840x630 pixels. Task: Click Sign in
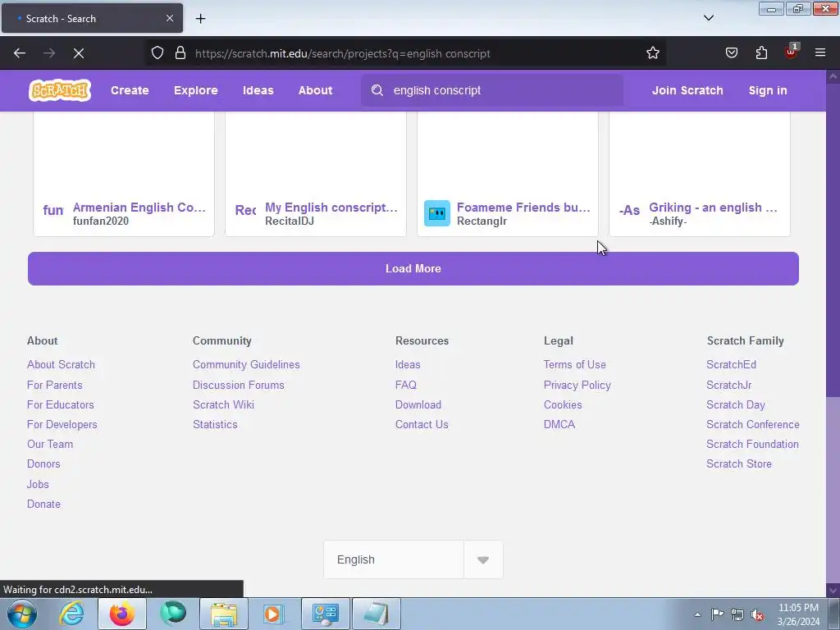pos(768,90)
